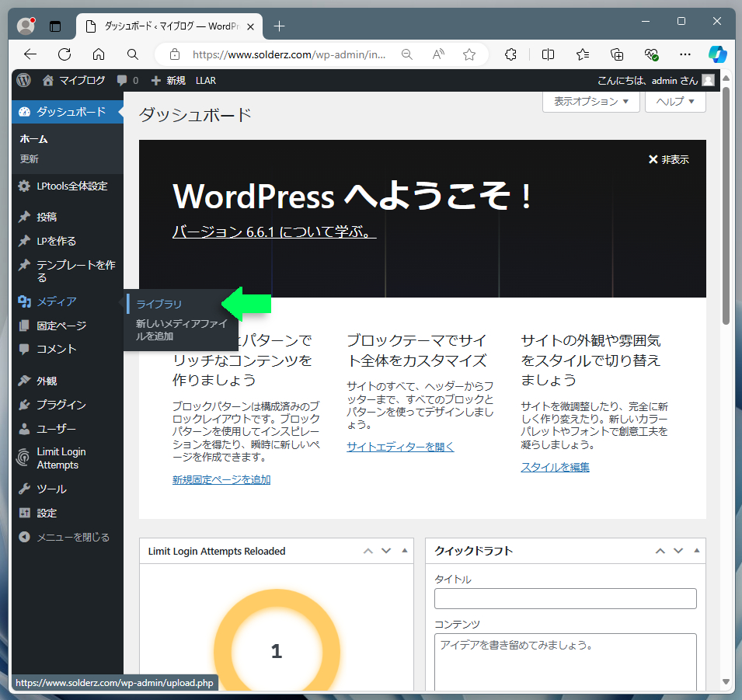Click browser back arrow
Image resolution: width=742 pixels, height=700 pixels.
[x=30, y=54]
